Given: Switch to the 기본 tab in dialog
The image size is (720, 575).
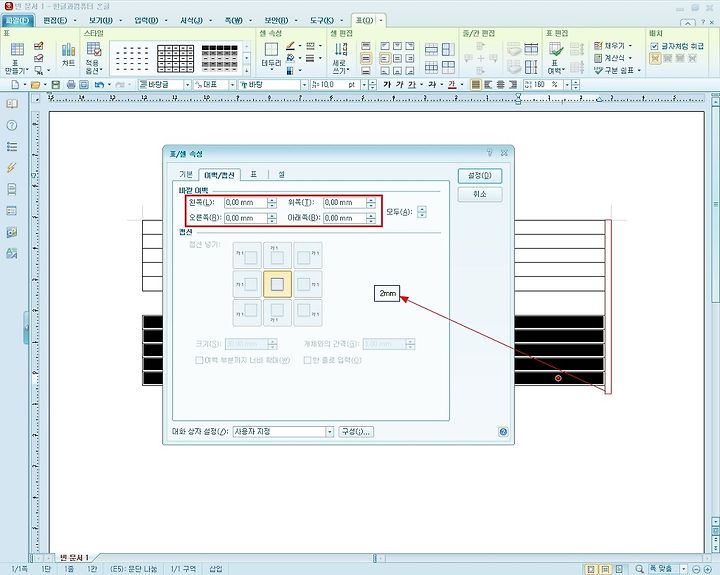Looking at the screenshot, I should 186,175.
